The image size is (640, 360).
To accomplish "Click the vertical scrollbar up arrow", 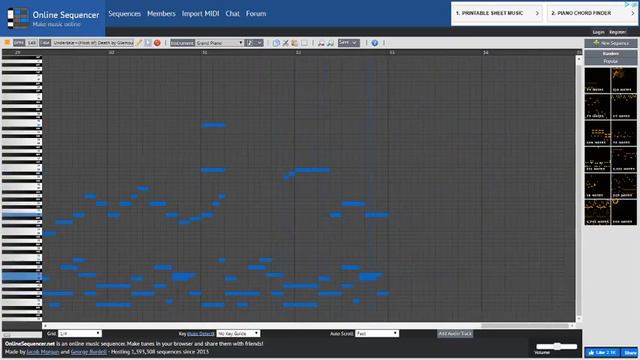I will pos(579,59).
